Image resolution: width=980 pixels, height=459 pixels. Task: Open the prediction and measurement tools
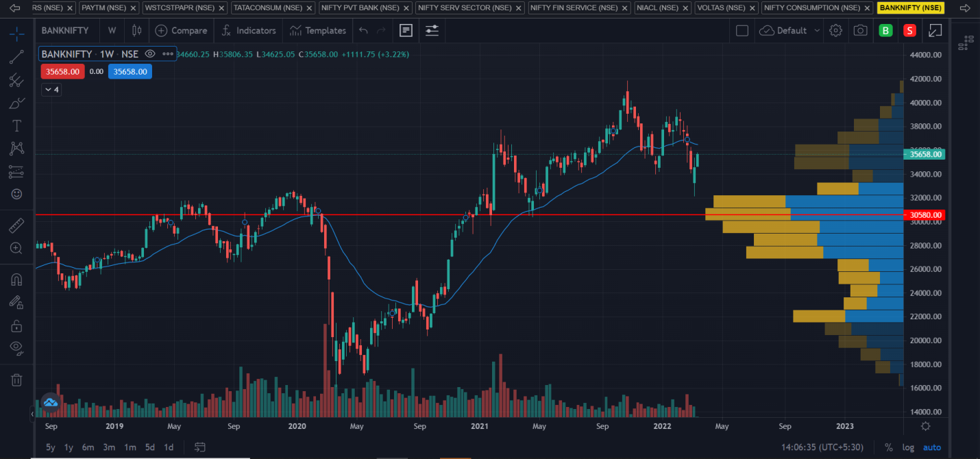pyautogui.click(x=17, y=171)
